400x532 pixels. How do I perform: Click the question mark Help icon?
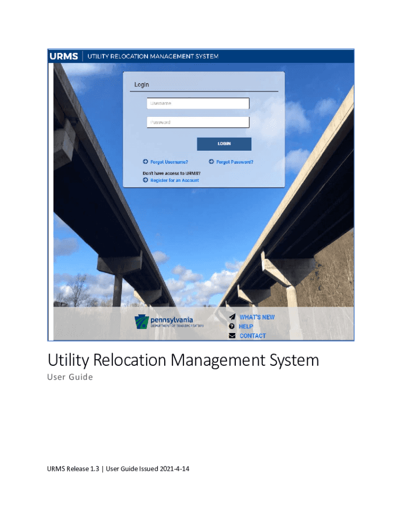[232, 326]
